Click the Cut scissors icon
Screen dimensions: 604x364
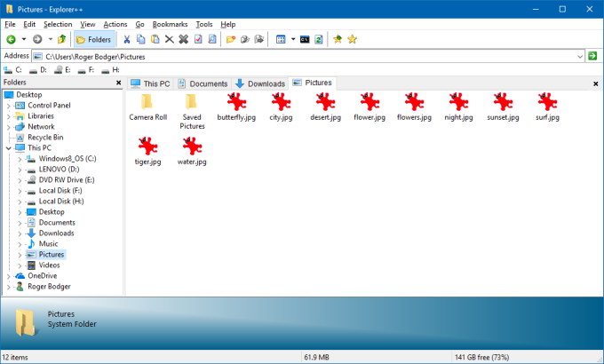click(x=127, y=39)
